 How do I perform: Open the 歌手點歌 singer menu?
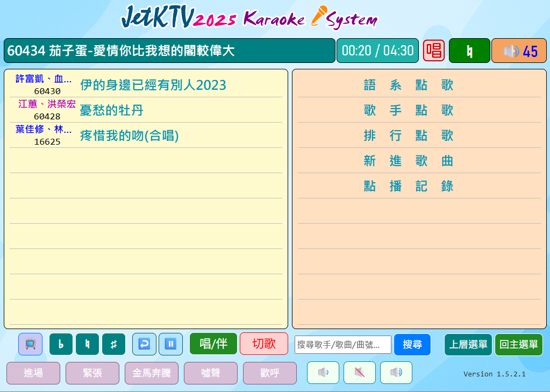pyautogui.click(x=419, y=110)
